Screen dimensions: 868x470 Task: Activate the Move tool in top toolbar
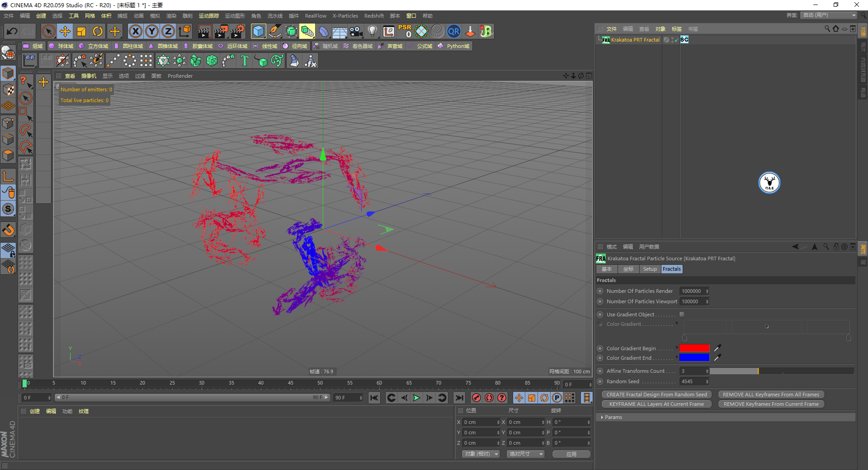[65, 31]
